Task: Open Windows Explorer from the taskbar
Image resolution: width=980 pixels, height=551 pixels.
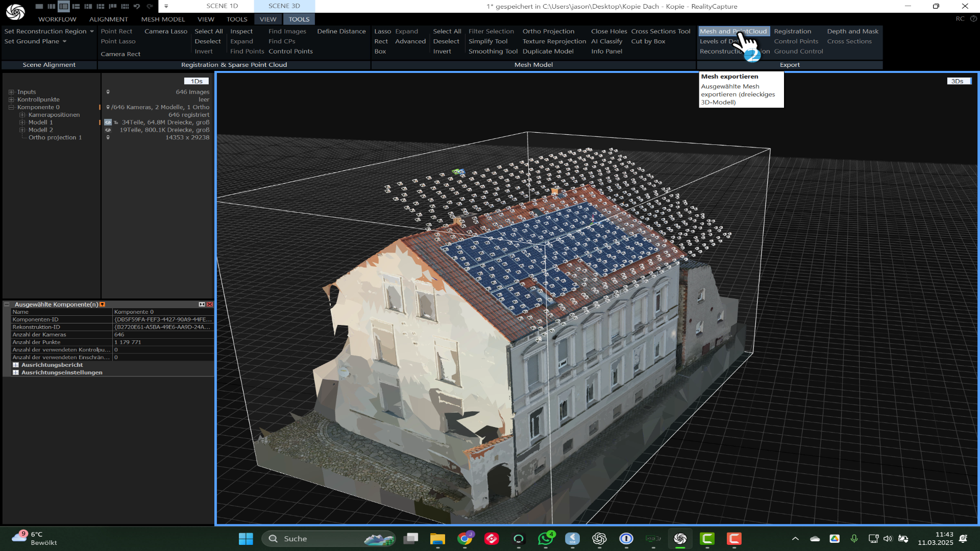Action: click(x=437, y=539)
